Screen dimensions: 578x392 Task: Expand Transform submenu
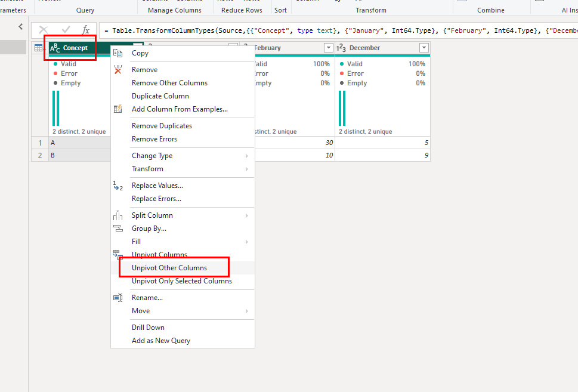pos(246,169)
